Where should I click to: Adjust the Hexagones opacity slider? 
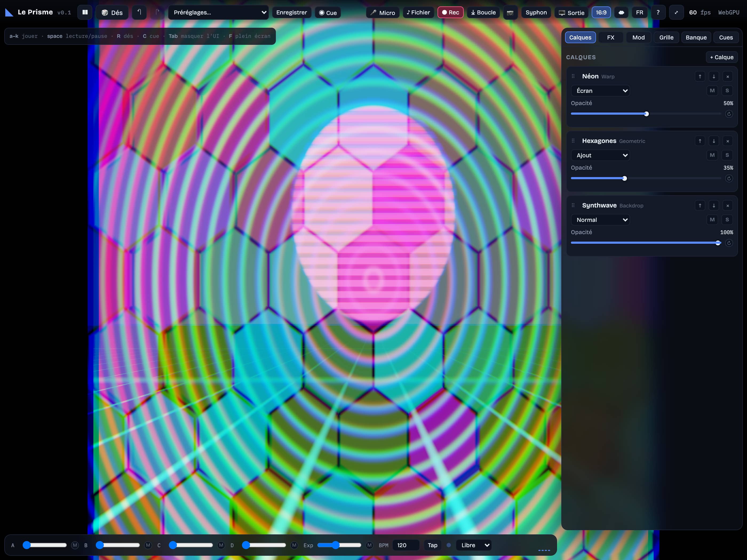tap(646, 178)
